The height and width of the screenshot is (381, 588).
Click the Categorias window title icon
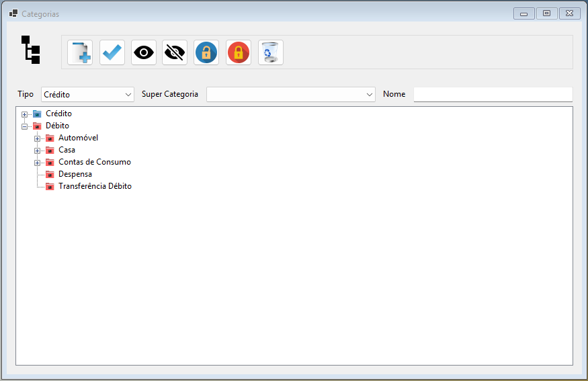tap(13, 13)
